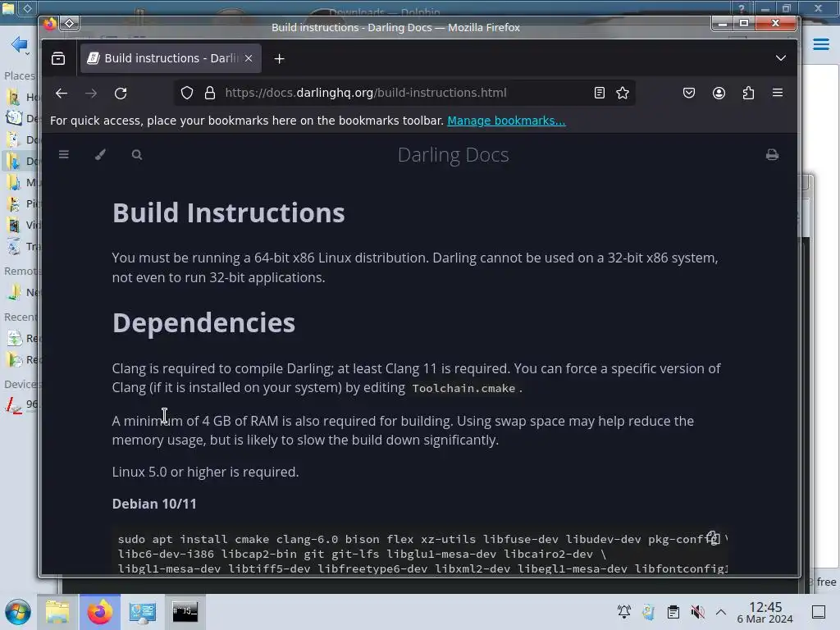Select the Build instructions browser tab
Viewport: 840px width, 630px height.
(x=171, y=58)
